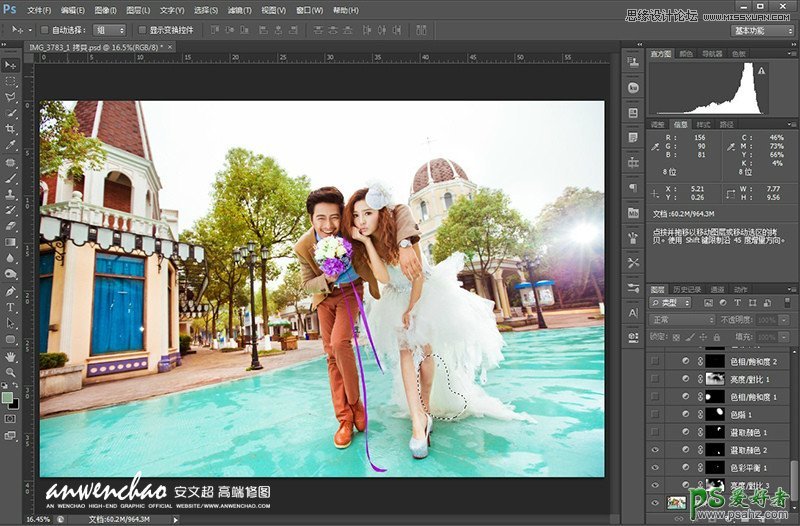The width and height of the screenshot is (800, 526).
Task: Select the Crop tool
Action: point(11,129)
